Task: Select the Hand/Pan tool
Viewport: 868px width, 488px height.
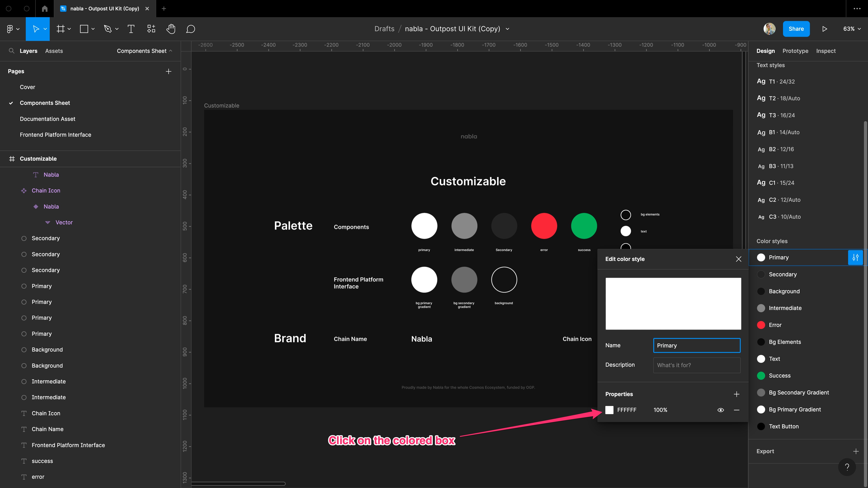Action: [x=171, y=29]
